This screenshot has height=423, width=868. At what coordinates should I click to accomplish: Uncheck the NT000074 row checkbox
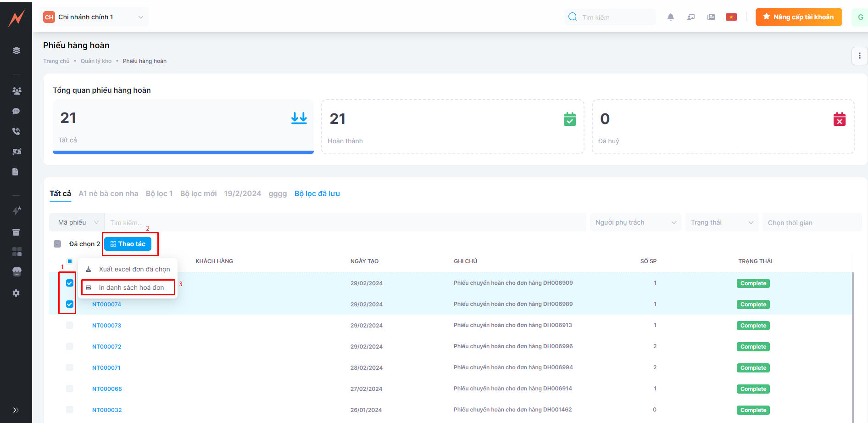pyautogui.click(x=70, y=304)
